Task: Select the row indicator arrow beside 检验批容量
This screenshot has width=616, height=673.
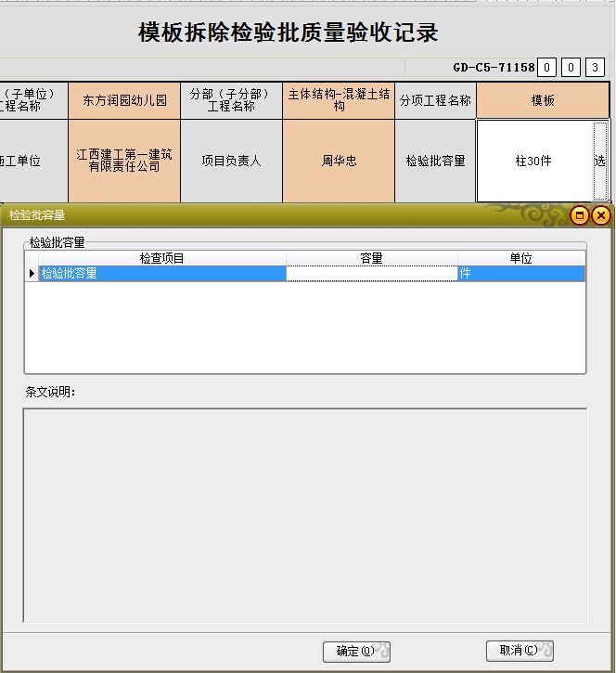Action: pyautogui.click(x=32, y=274)
